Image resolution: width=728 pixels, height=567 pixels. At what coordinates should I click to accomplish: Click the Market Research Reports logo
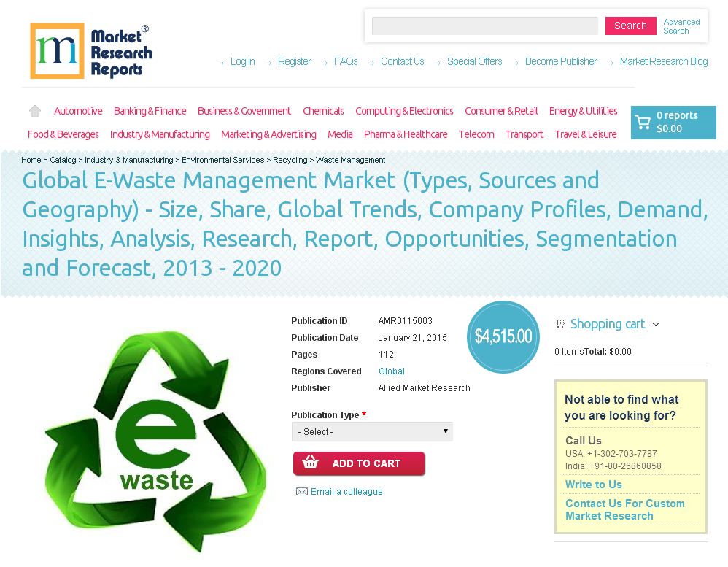tap(90, 50)
